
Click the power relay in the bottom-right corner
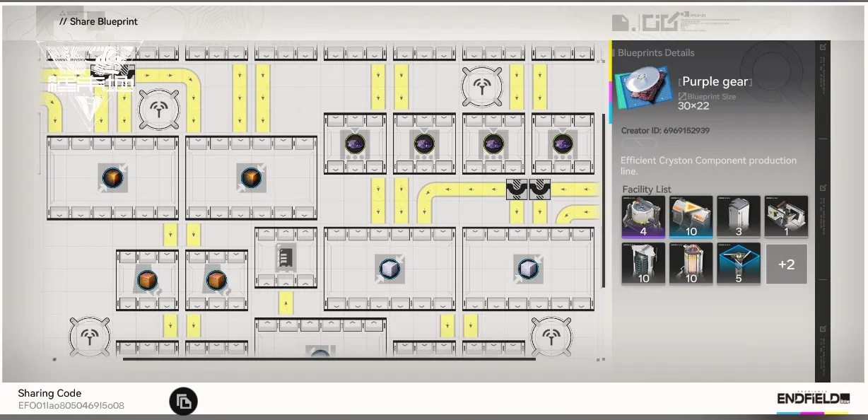[551, 337]
